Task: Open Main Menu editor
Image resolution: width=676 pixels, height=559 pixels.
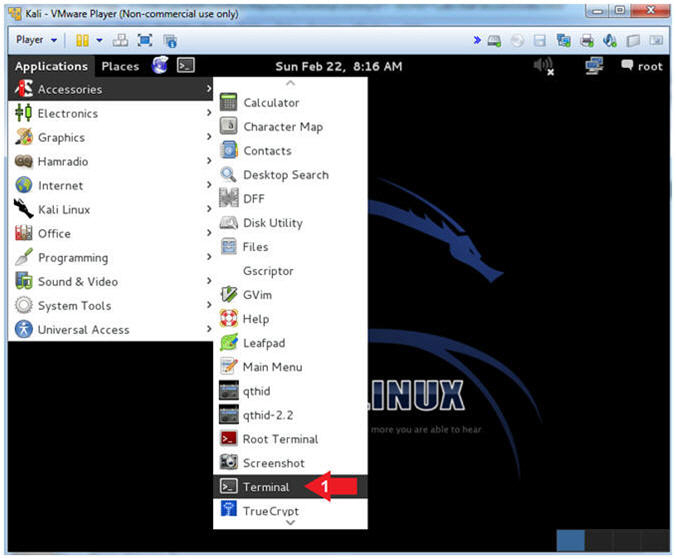Action: tap(290, 367)
